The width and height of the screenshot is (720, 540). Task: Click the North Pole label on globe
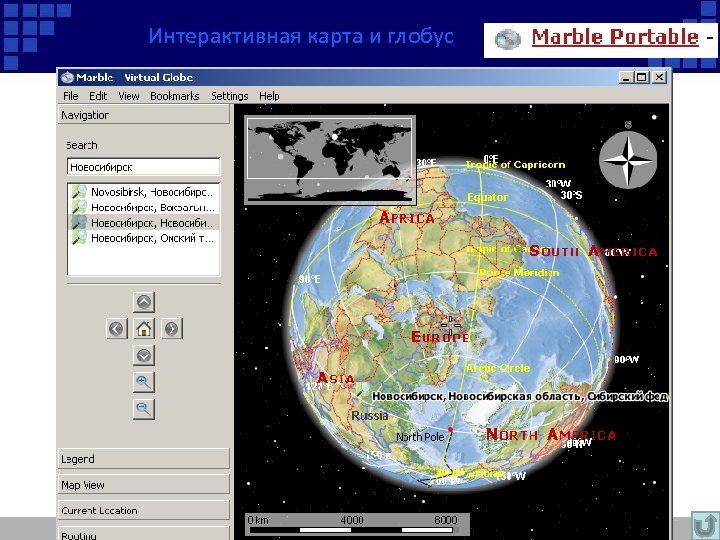tap(420, 437)
